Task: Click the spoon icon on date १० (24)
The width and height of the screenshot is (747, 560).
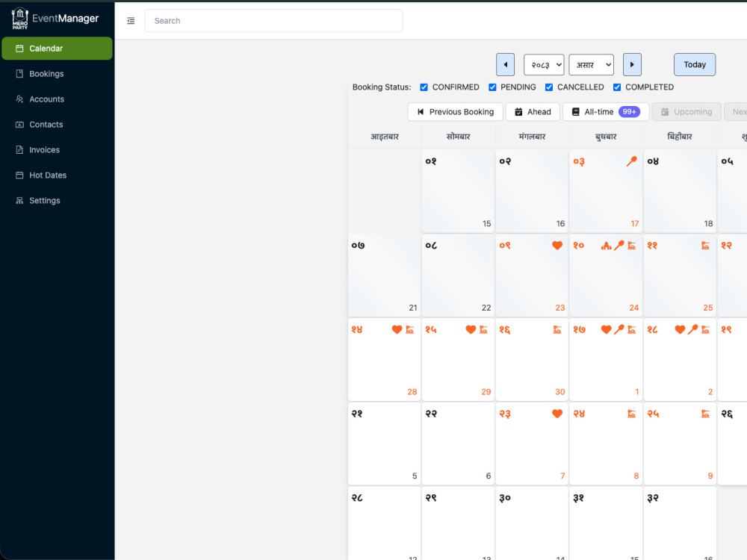Action: point(619,245)
